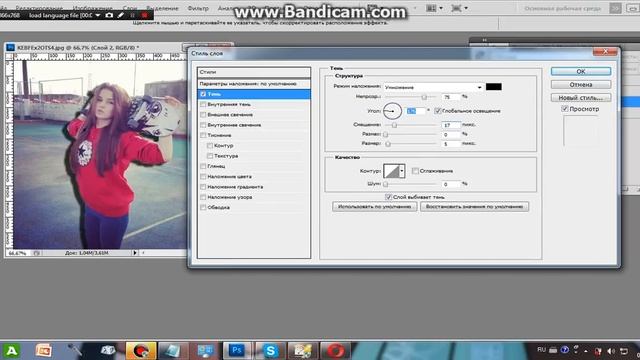Close the Стиль слоя dialog
The image size is (640, 360).
click(605, 51)
